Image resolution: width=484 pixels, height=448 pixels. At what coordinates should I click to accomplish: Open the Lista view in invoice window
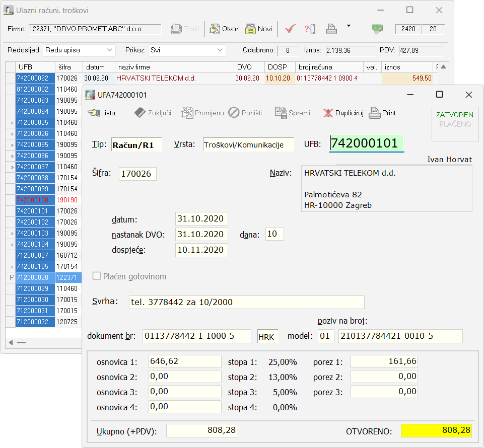[x=101, y=113]
